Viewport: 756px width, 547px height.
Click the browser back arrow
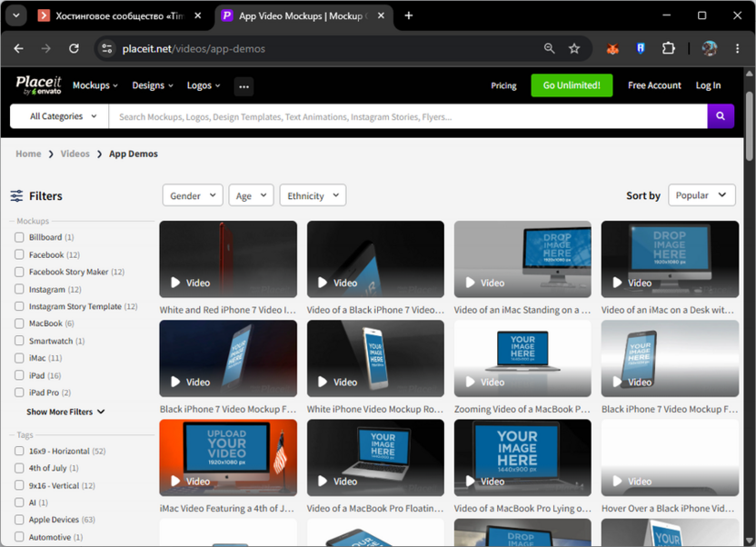click(x=18, y=48)
